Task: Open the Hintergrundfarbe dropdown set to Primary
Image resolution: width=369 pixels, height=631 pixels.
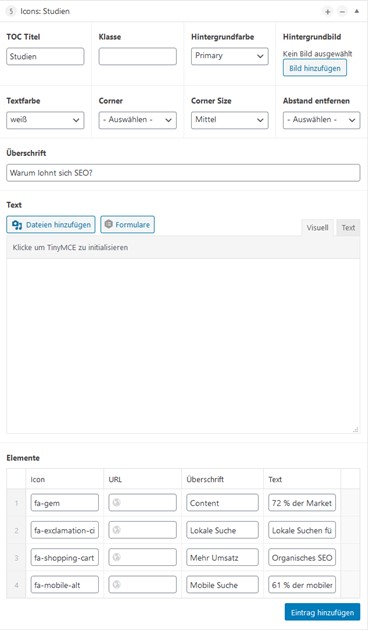Action: (x=229, y=56)
